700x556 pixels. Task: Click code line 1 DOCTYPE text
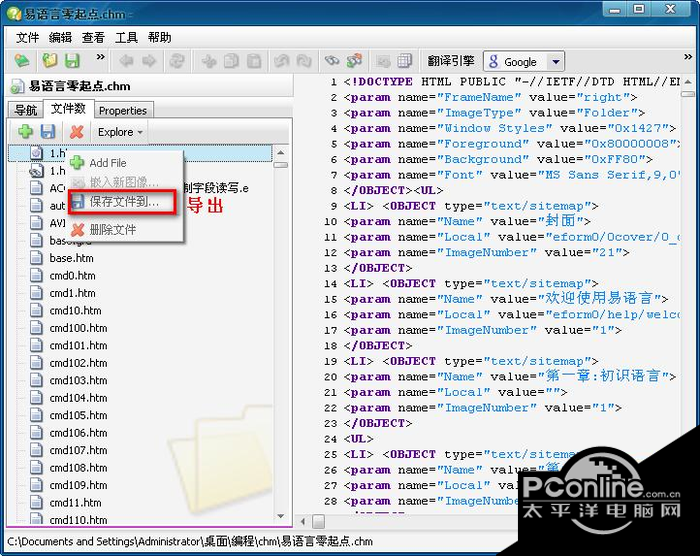[x=512, y=82]
